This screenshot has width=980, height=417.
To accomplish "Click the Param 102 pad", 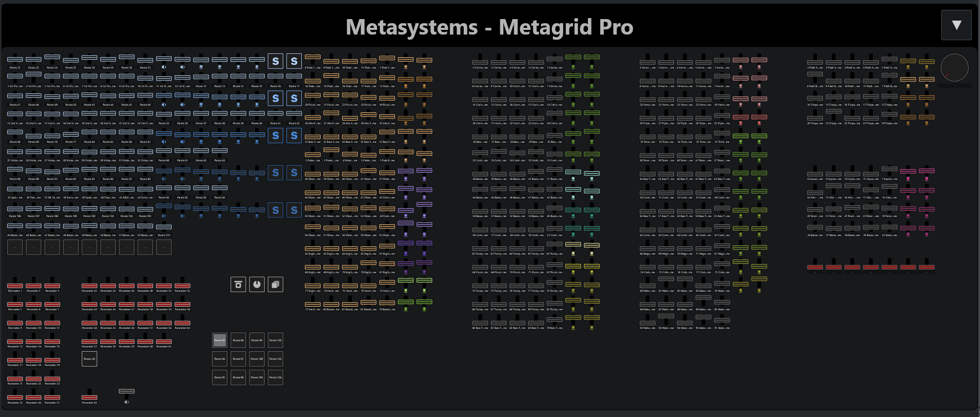I will click(x=276, y=340).
